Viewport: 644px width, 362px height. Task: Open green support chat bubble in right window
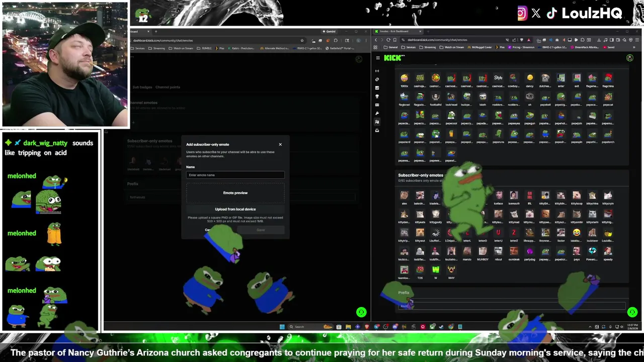632,312
